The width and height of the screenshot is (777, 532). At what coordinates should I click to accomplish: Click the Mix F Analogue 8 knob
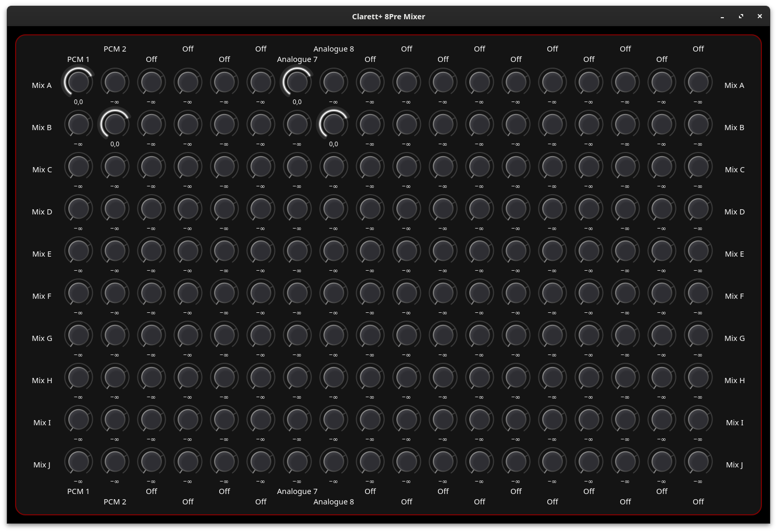click(x=333, y=293)
